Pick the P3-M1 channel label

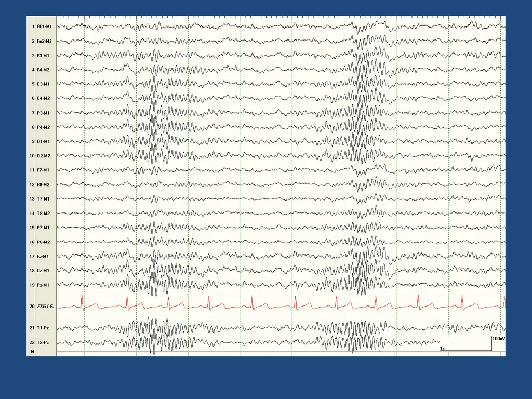point(44,113)
